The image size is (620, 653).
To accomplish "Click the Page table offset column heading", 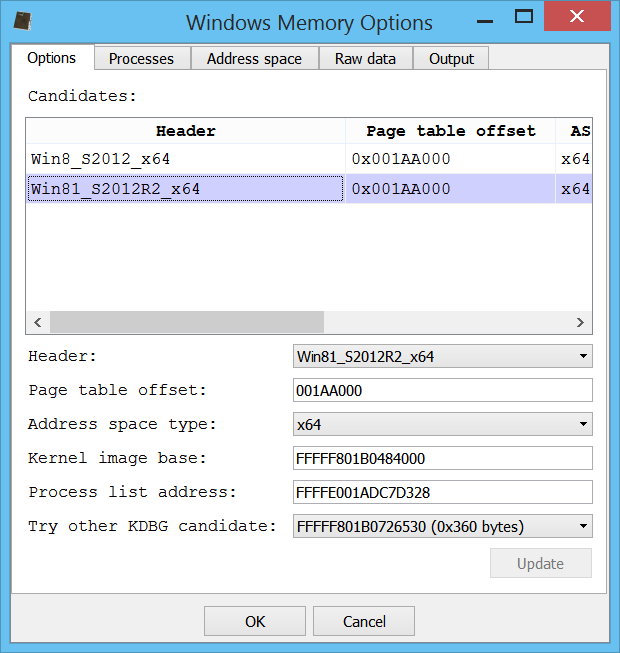I will point(451,131).
